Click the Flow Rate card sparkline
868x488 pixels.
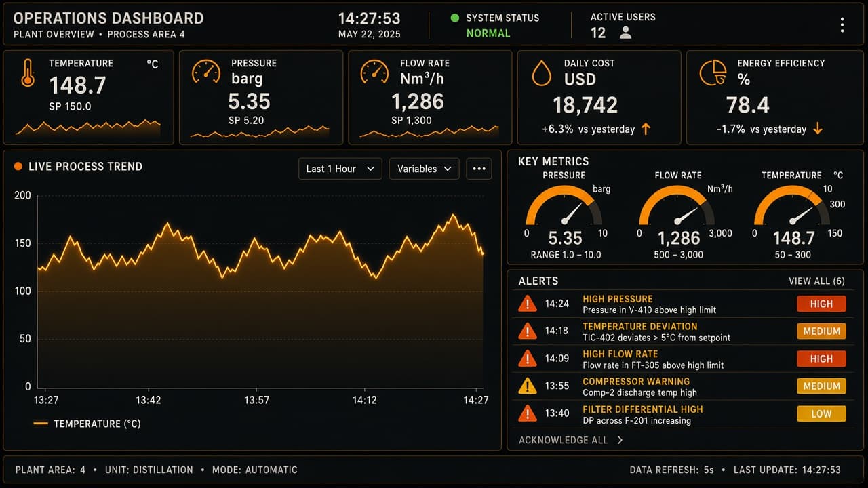pyautogui.click(x=429, y=131)
